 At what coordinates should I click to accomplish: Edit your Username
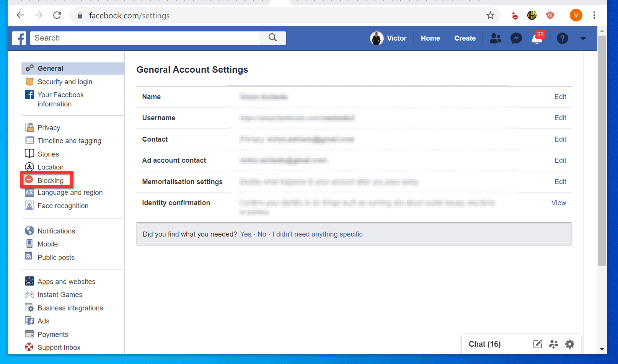click(560, 118)
